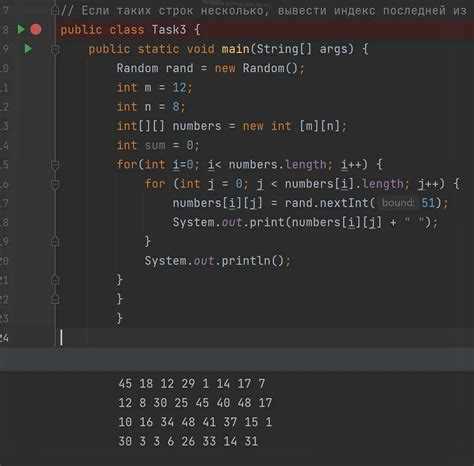The image size is (474, 466).
Task: Collapse the outer for loop fold marker
Action: pos(55,165)
